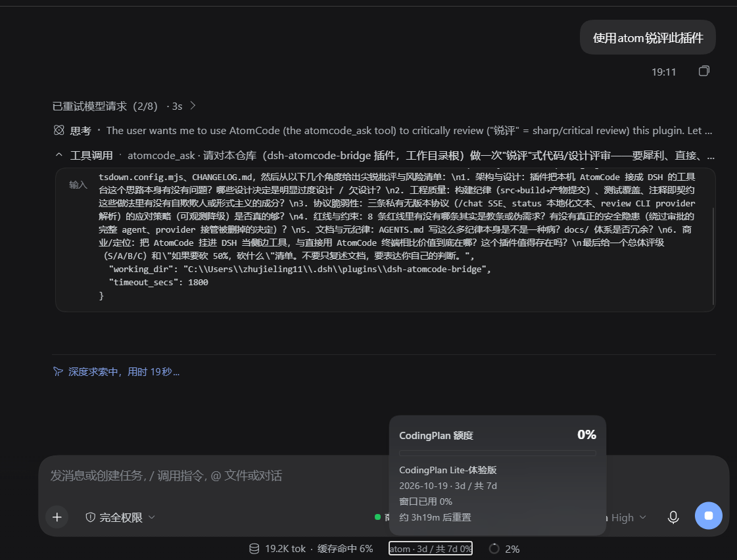Start voice input with the microphone icon
Image resolution: width=737 pixels, height=560 pixels.
(x=673, y=517)
